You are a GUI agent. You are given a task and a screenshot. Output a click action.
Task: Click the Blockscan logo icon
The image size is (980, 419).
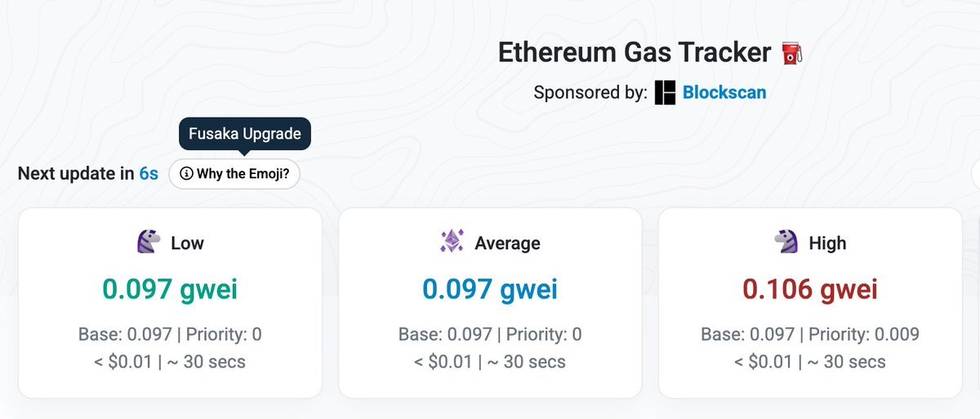(665, 92)
